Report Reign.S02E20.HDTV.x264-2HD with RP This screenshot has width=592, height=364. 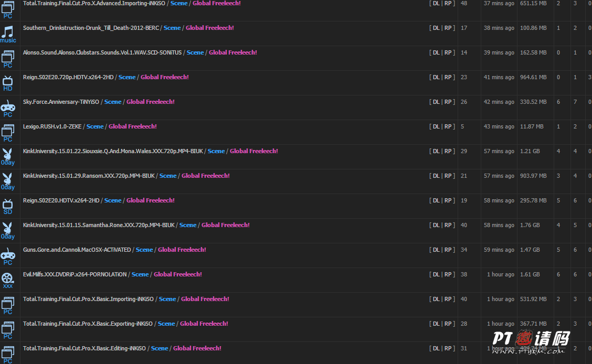(448, 200)
